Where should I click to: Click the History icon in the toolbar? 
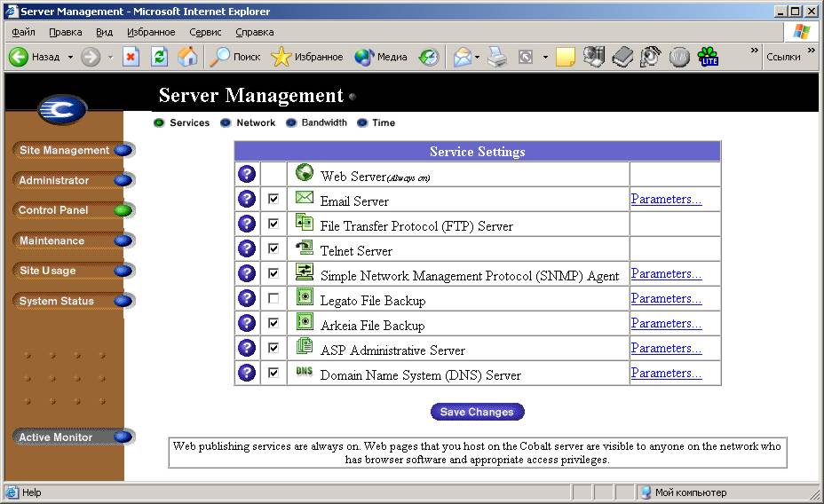tap(429, 57)
